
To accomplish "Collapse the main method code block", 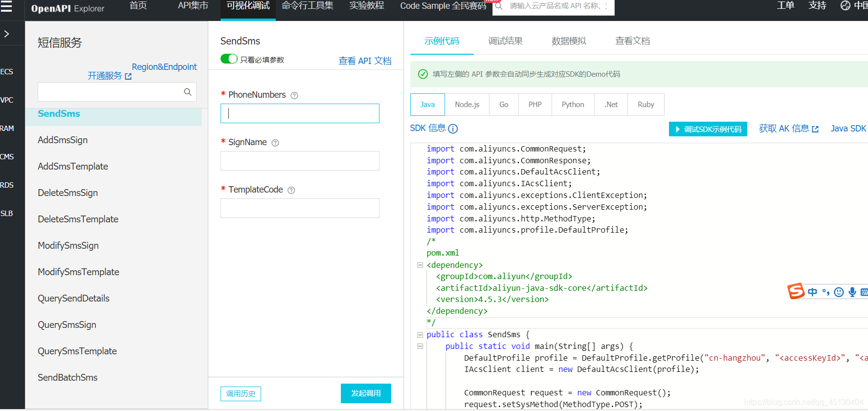I will (x=420, y=346).
